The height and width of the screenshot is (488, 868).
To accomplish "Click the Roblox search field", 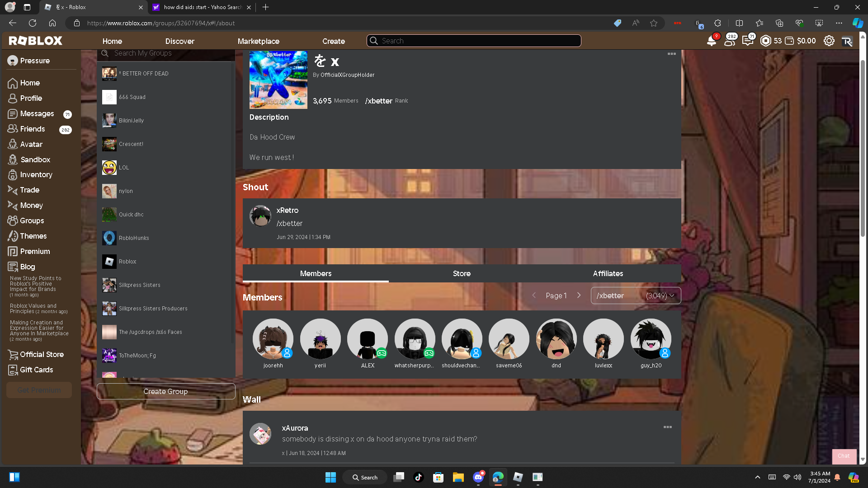I will 474,41.
